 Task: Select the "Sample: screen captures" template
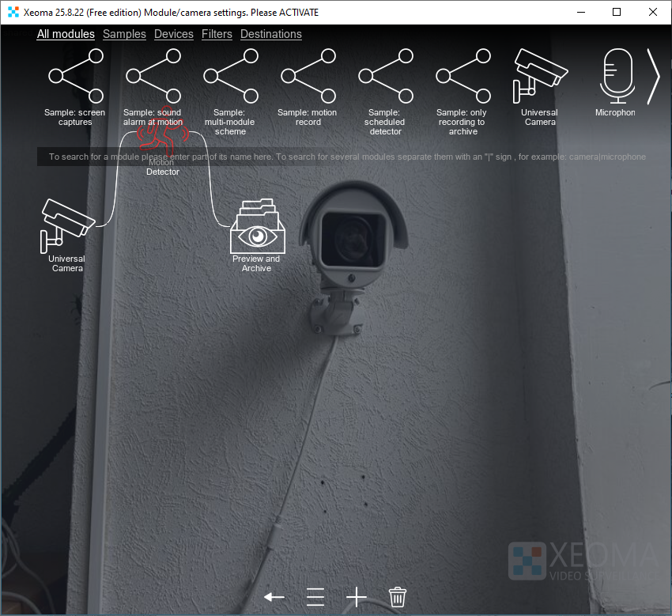[x=74, y=77]
